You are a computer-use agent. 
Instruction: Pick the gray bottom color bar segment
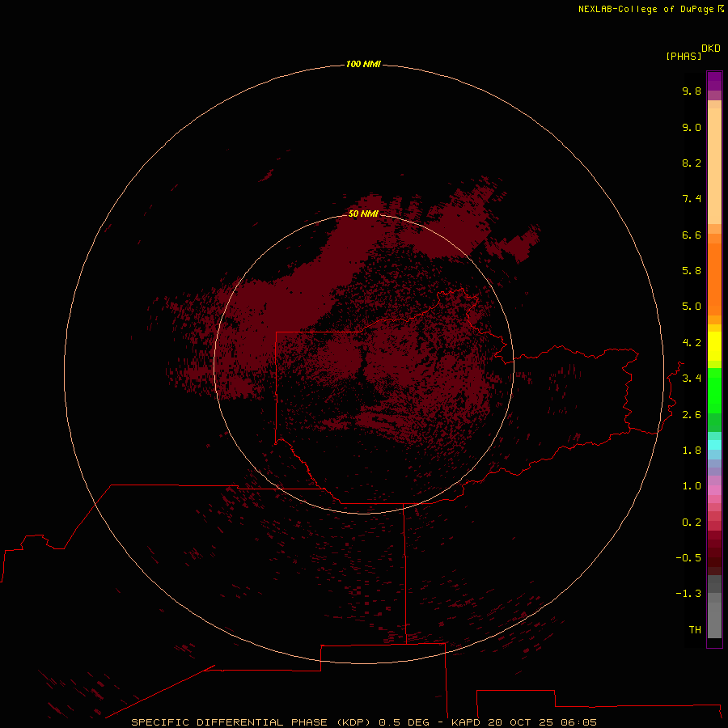coord(714,620)
